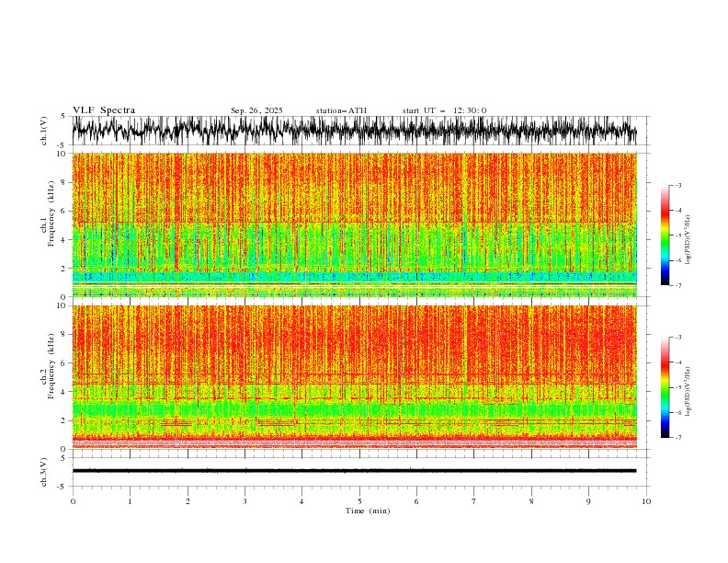
Task: Click the ch.1 spectrogram "4" kHz tick label
Action: coord(63,240)
